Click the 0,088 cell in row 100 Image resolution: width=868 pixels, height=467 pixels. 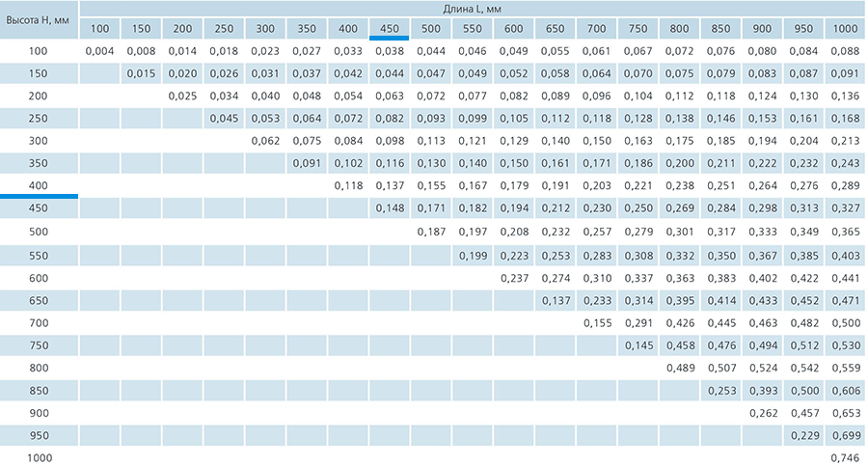pyautogui.click(x=845, y=51)
